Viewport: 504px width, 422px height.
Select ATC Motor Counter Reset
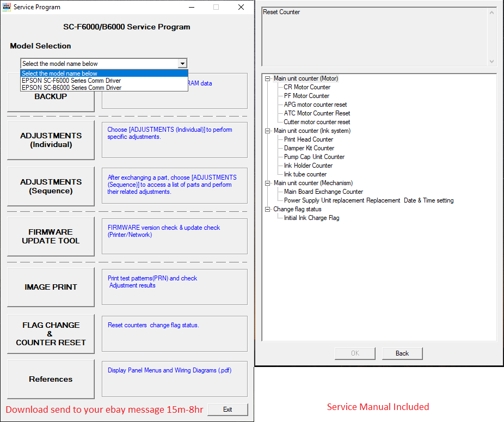tap(317, 113)
